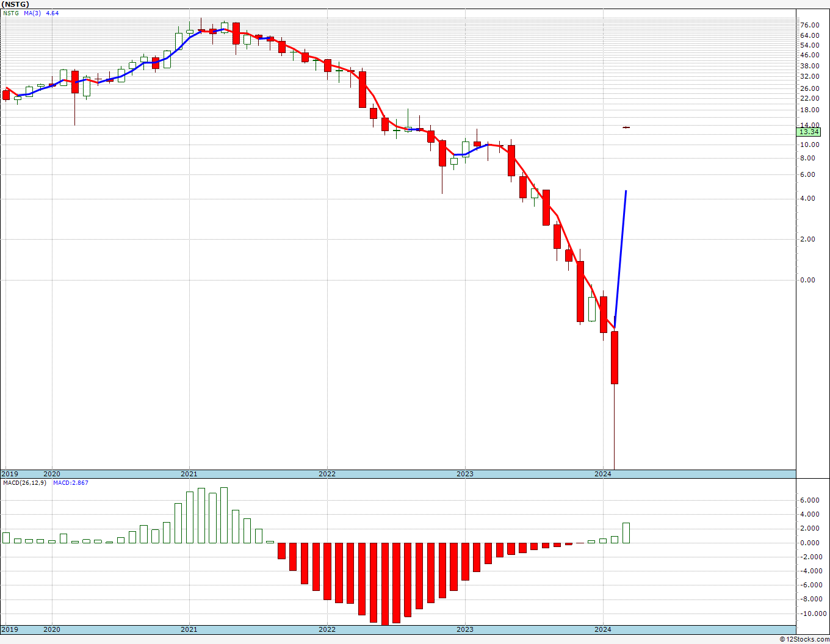Click 2023 on the price chart time axis
The height and width of the screenshot is (644, 830).
point(465,474)
